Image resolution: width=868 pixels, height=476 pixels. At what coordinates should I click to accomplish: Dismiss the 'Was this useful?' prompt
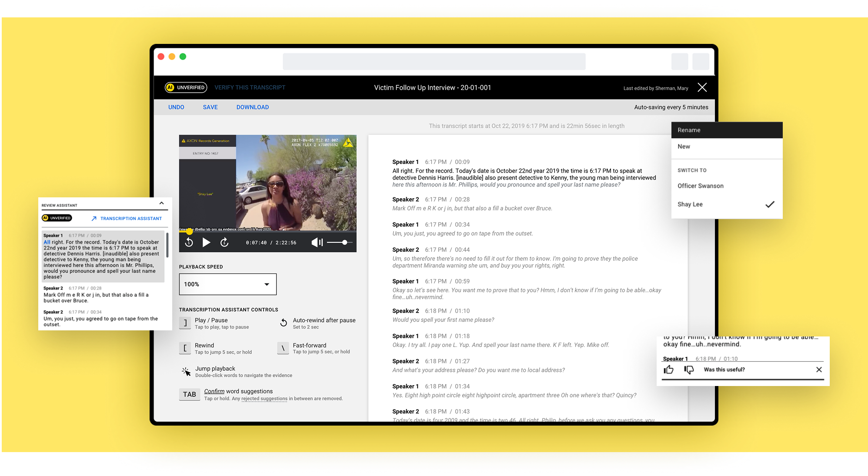coord(819,369)
